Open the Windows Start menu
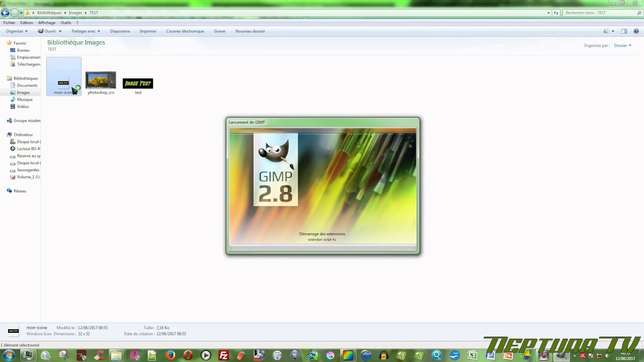Viewport: 644px width, 362px height. pos(9,356)
